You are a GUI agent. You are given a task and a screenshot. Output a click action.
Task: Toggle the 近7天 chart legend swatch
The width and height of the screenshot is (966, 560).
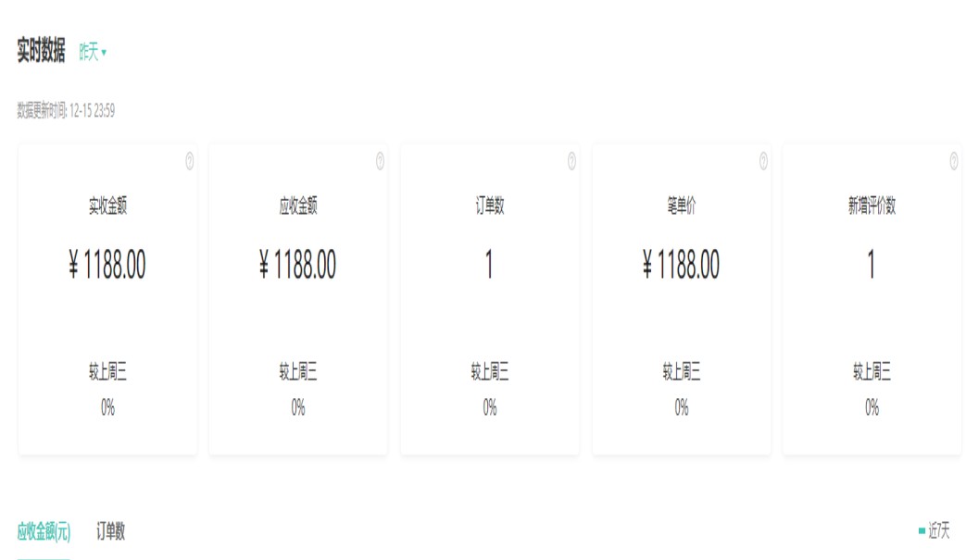point(922,531)
